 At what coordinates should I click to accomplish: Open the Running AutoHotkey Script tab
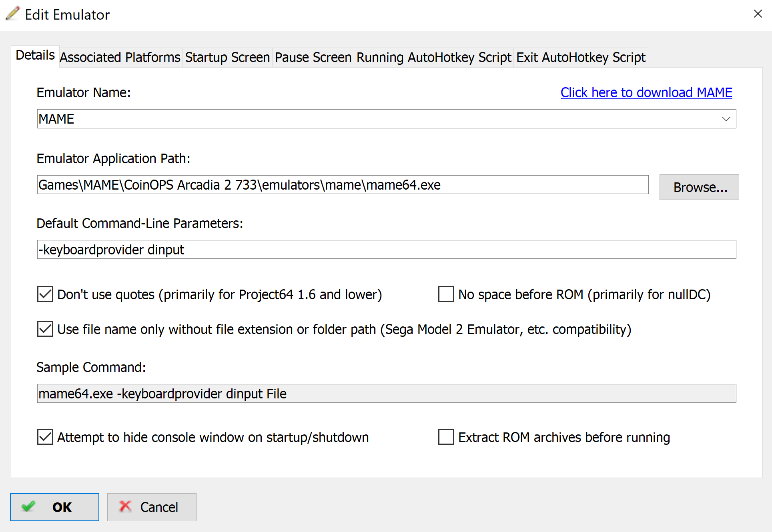click(x=434, y=58)
